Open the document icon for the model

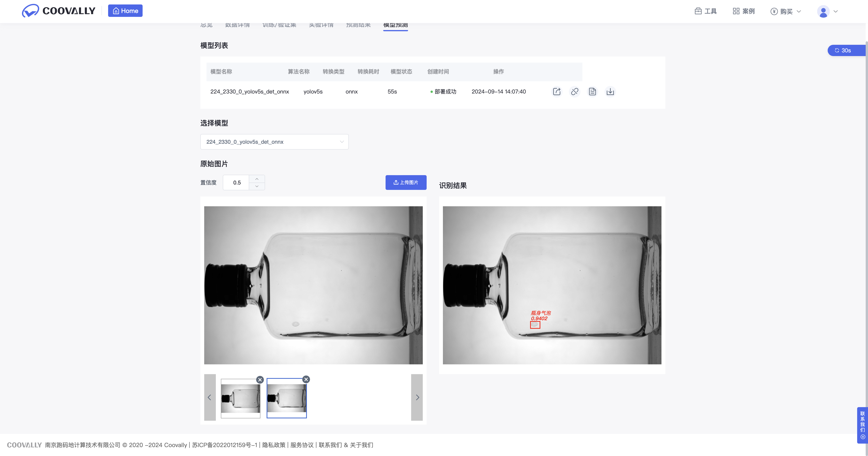(x=592, y=91)
